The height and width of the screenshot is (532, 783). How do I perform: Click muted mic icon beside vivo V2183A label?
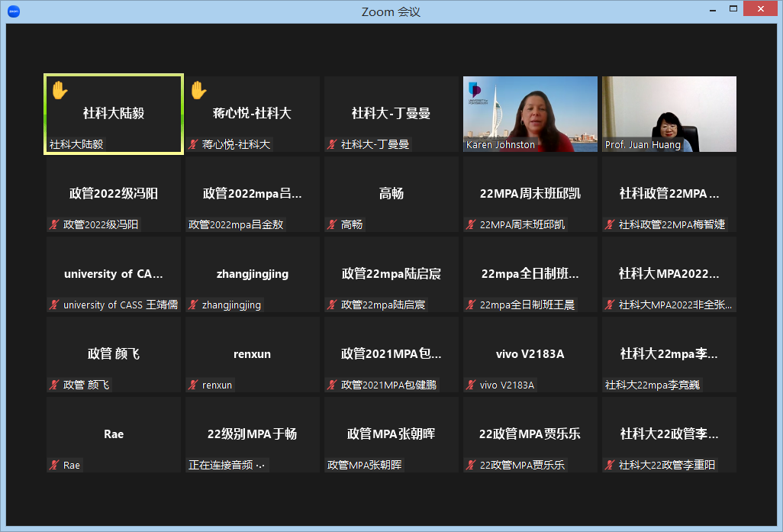click(x=471, y=385)
